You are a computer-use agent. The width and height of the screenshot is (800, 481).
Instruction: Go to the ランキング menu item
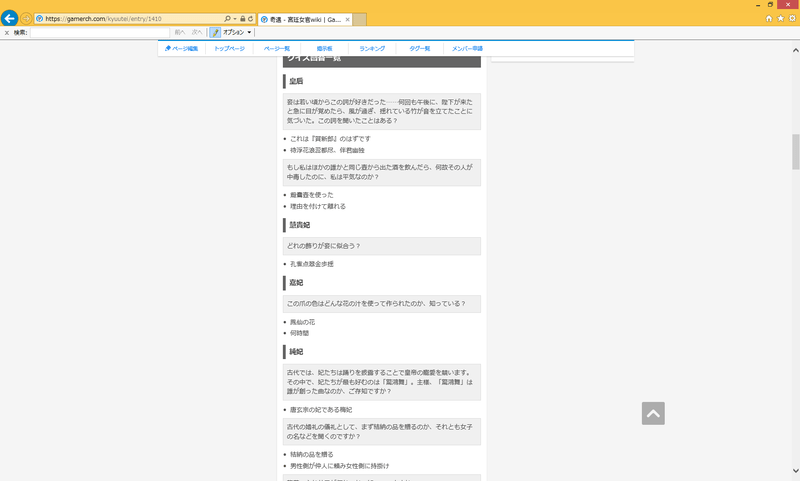[x=372, y=48]
